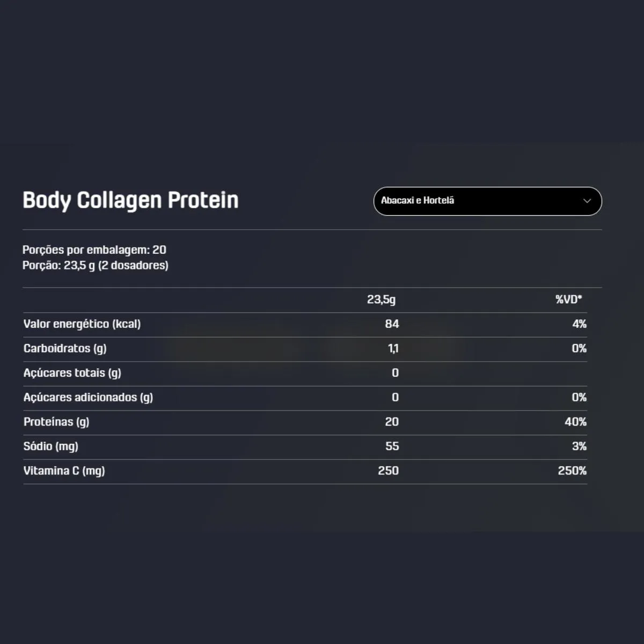Select the Vitamina C (mg) row label
Image resolution: width=644 pixels, height=644 pixels.
coord(64,471)
